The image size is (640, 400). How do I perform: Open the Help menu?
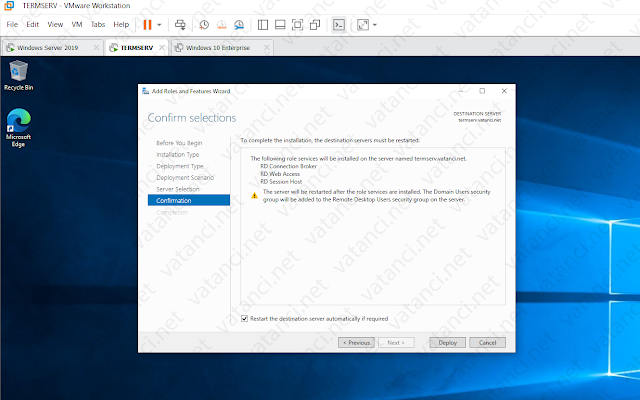[x=121, y=24]
